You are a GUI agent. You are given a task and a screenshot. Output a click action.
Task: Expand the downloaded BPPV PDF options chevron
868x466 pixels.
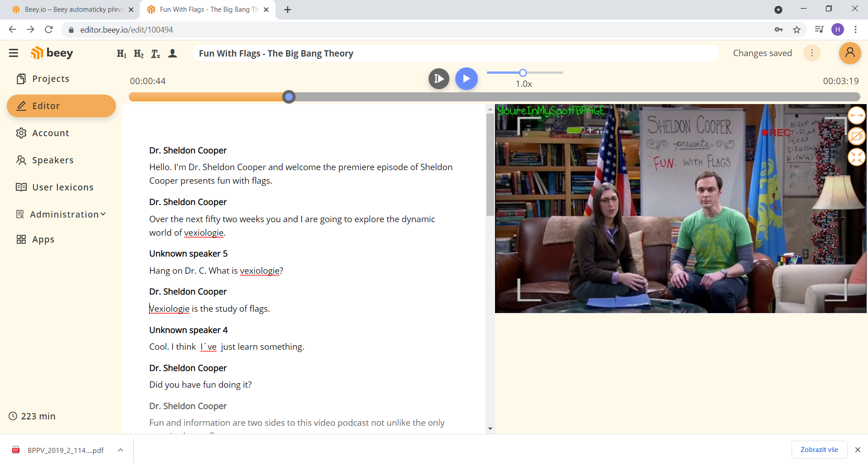coord(120,450)
